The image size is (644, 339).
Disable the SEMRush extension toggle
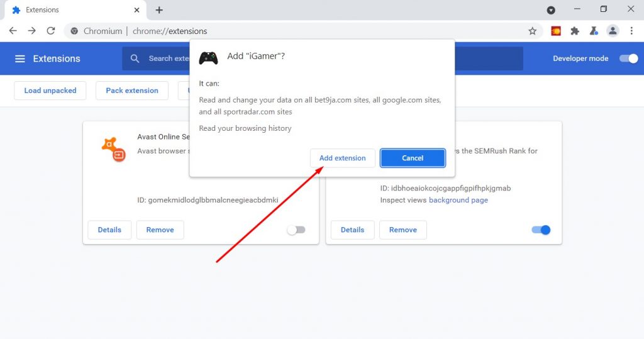tap(541, 230)
